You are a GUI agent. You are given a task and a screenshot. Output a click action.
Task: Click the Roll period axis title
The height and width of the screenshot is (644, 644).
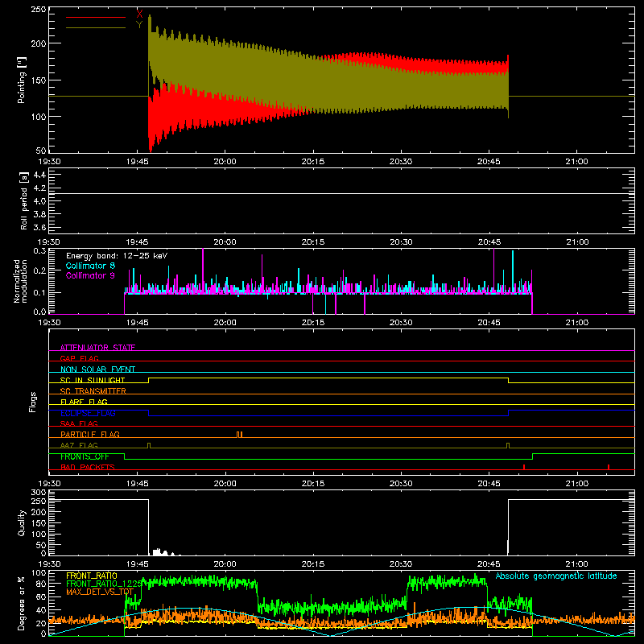24,200
